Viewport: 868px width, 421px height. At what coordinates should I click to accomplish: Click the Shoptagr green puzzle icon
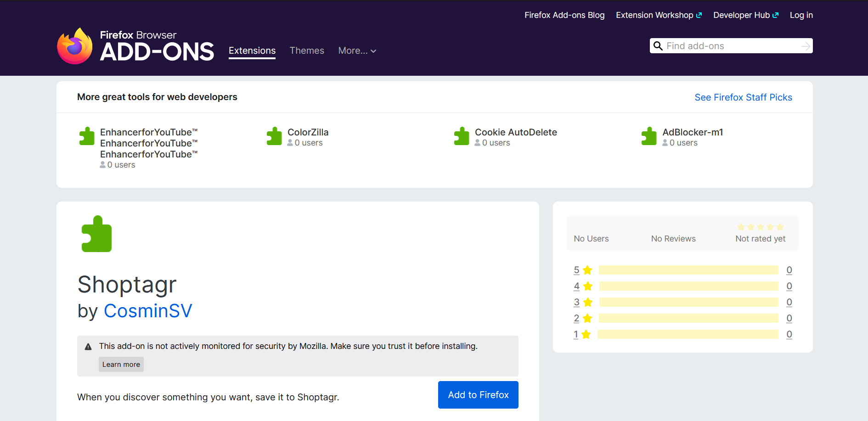[96, 234]
